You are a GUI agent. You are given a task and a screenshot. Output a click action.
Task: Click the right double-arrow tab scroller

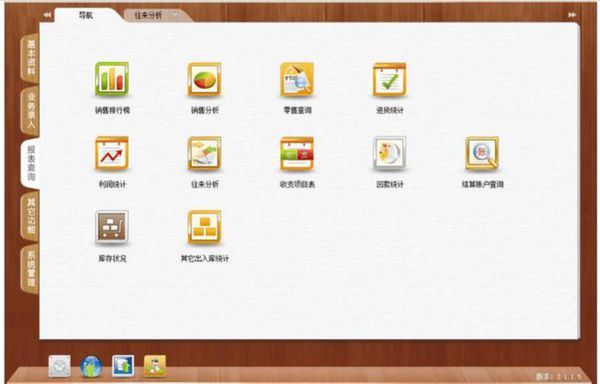pos(572,15)
